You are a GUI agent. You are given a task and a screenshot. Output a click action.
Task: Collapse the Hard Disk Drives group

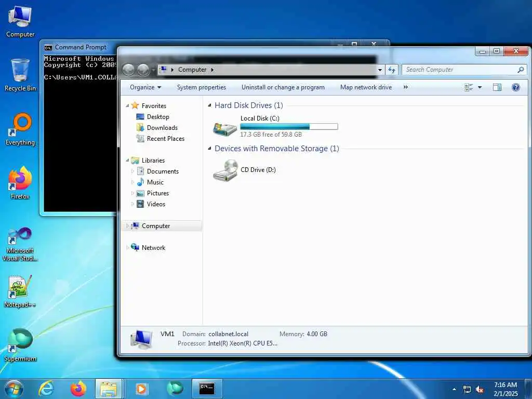(x=210, y=105)
